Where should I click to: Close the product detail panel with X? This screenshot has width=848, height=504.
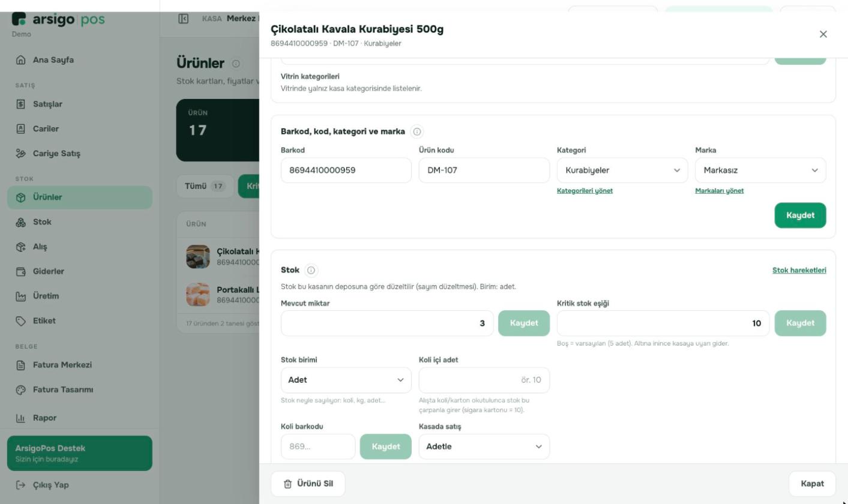823,34
